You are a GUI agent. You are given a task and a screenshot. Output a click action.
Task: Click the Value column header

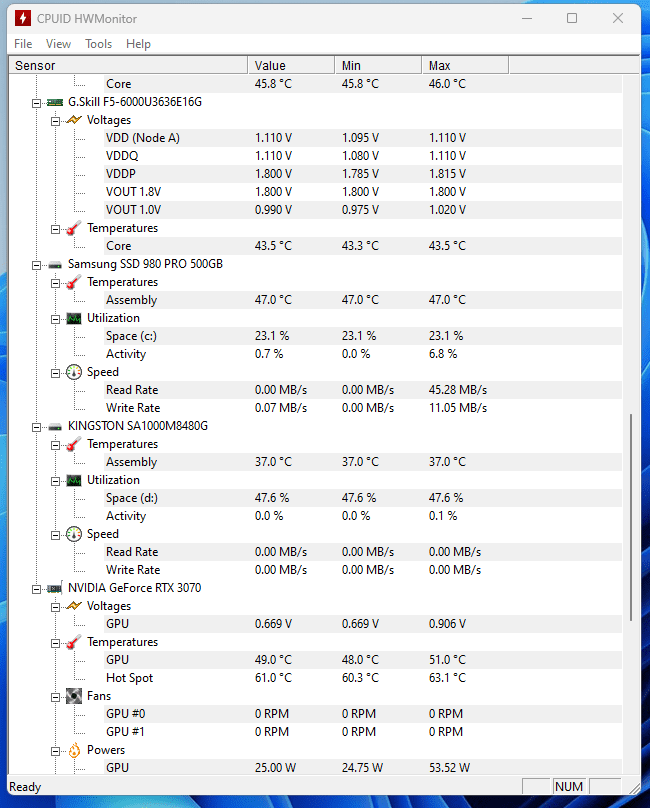coord(291,65)
